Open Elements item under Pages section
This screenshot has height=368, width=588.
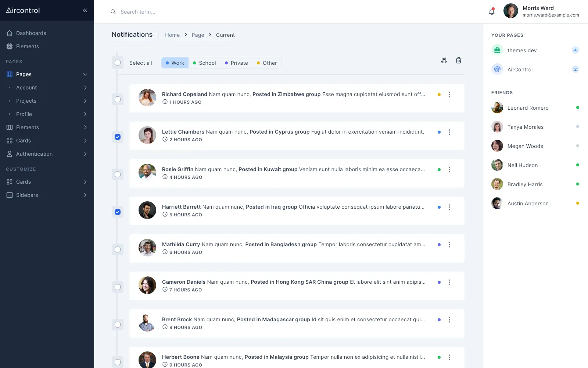click(47, 127)
